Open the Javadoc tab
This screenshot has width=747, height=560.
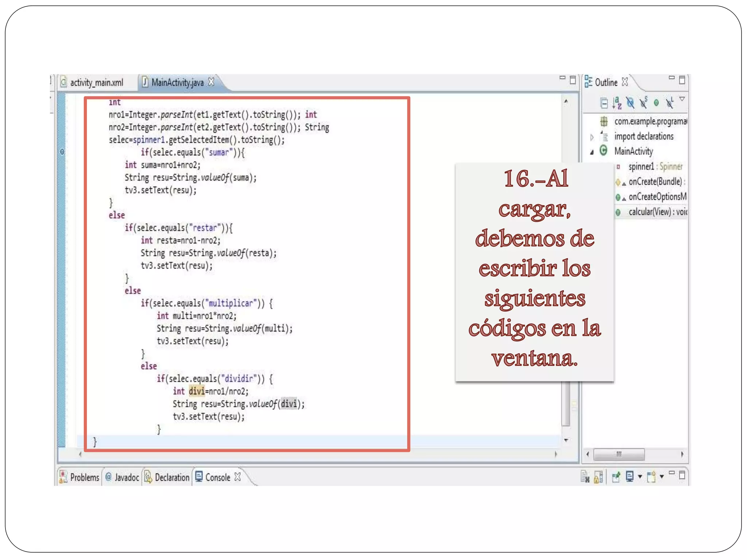122,477
